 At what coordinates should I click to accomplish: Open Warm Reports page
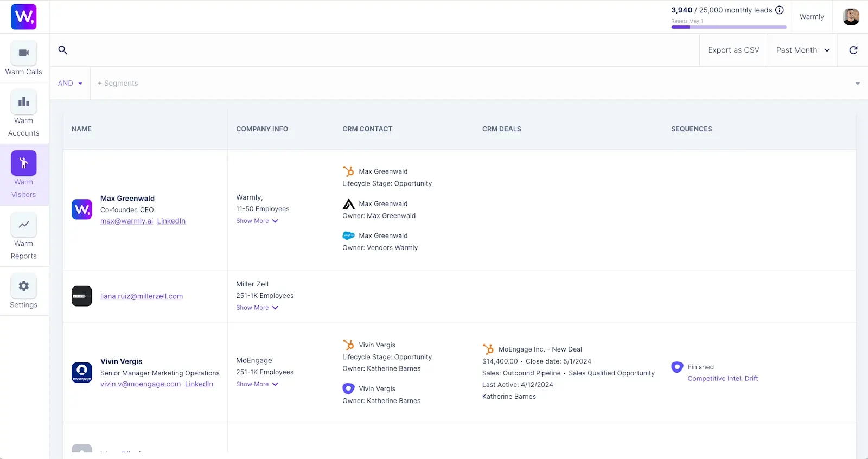(x=24, y=237)
